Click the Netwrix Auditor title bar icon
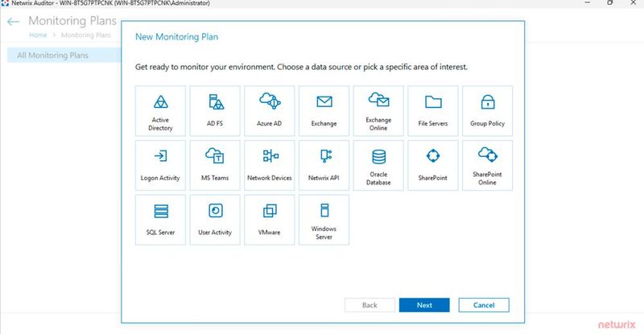Viewport: 644px width, 334px height. pyautogui.click(x=5, y=3)
